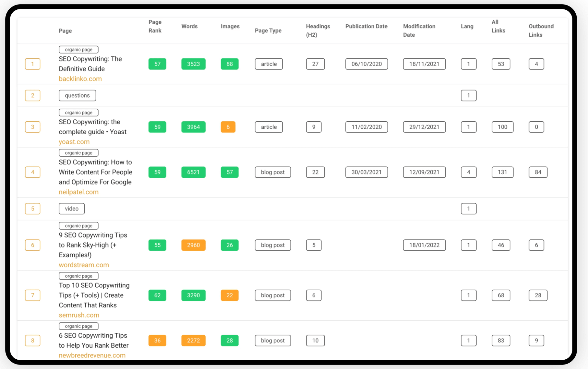Image resolution: width=588 pixels, height=369 pixels.
Task: Click the 18/01/2022 modification date badge
Action: [424, 245]
